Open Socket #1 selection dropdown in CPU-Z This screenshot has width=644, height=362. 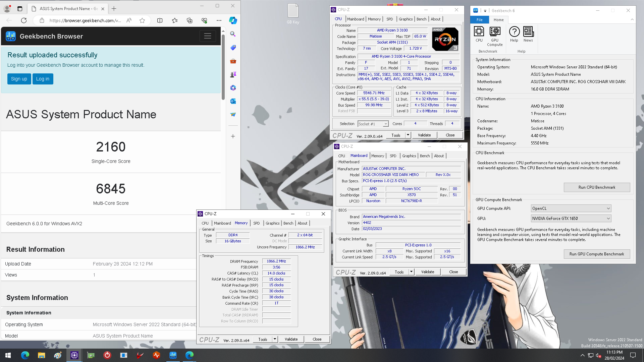373,124
